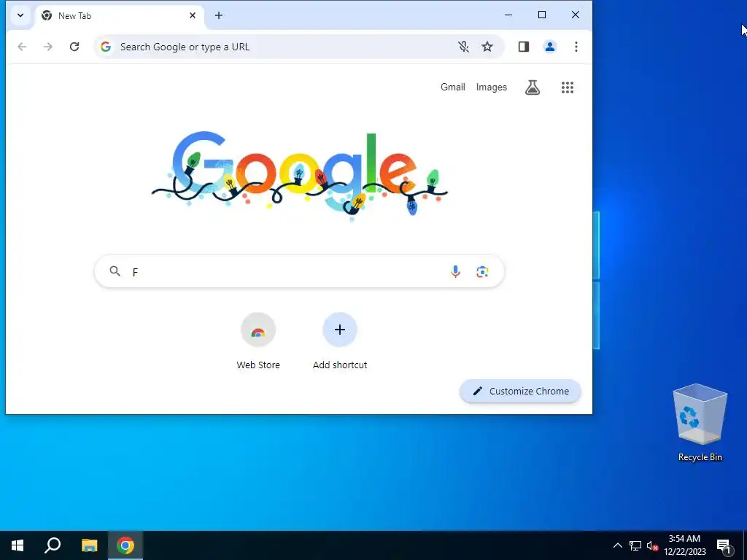The image size is (747, 560).
Task: Close the New Tab tab
Action: click(193, 15)
